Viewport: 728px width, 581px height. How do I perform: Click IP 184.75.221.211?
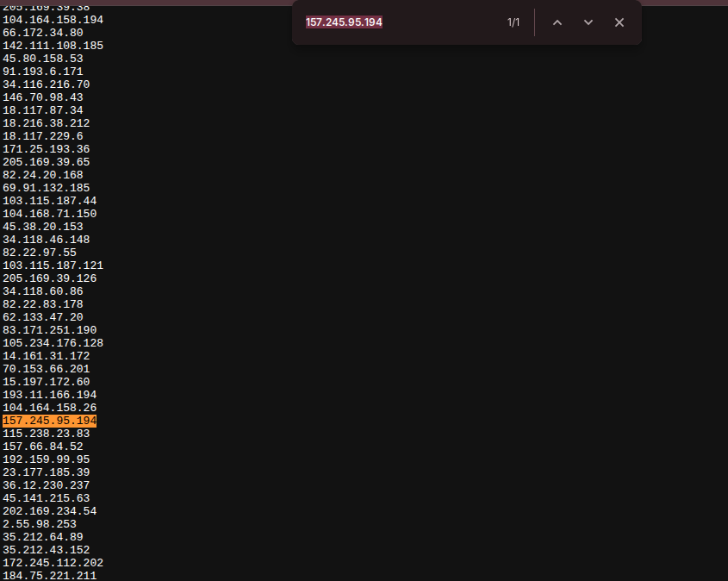coord(50,576)
